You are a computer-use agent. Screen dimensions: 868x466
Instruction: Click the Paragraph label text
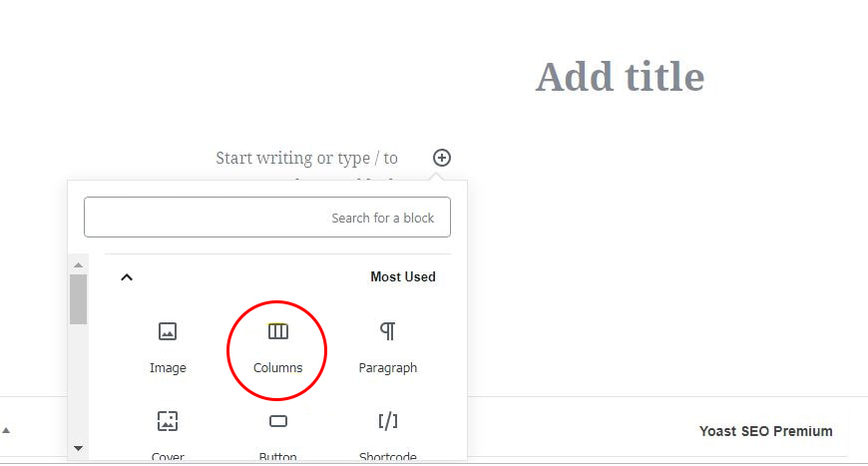[387, 368]
